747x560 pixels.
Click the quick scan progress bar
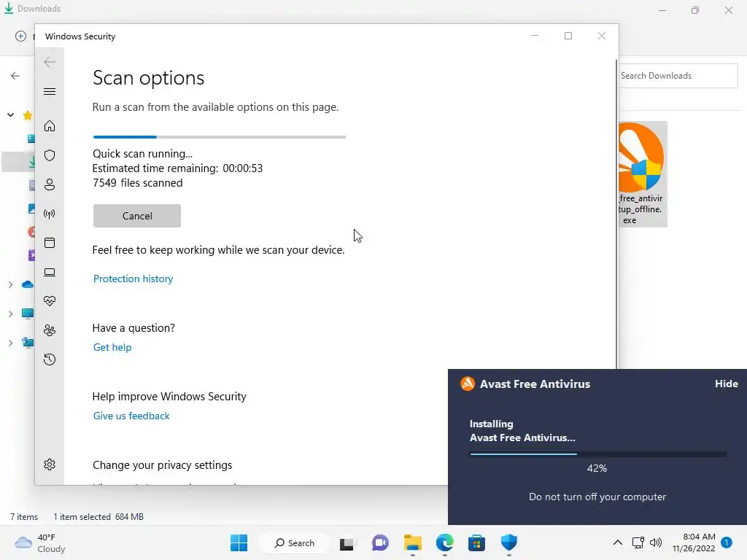[x=220, y=137]
